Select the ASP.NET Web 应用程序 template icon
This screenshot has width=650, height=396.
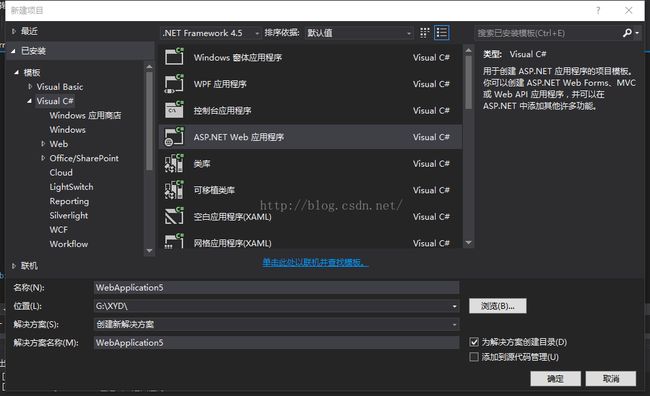pos(174,137)
